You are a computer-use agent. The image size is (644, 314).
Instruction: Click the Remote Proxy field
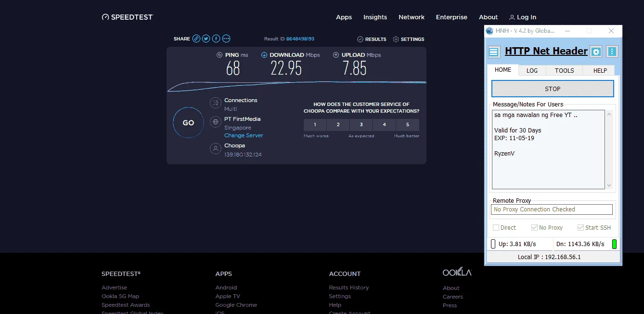[552, 209]
